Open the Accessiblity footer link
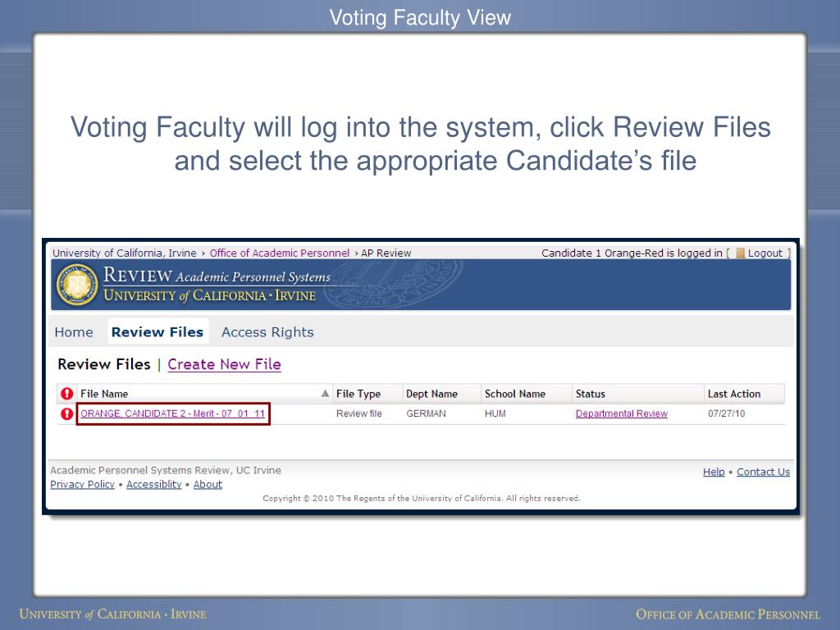This screenshot has width=840, height=630. pos(153,484)
